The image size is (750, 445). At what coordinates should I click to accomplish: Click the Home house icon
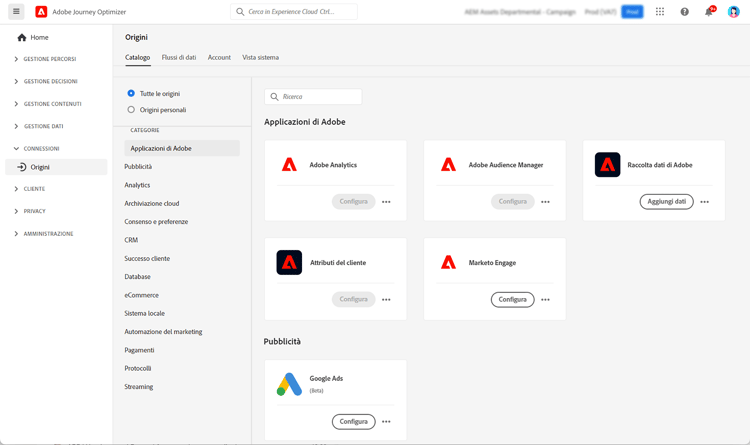click(22, 37)
